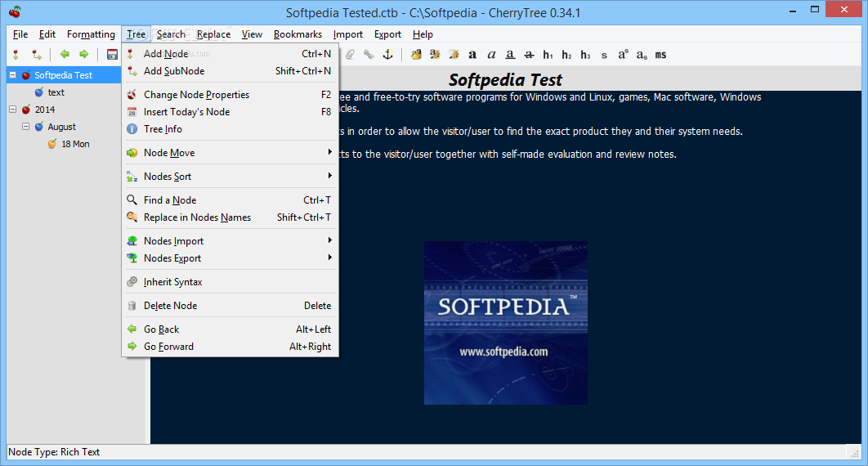This screenshot has width=868, height=466.
Task: Collapse the 2014 tree node
Action: pos(13,109)
